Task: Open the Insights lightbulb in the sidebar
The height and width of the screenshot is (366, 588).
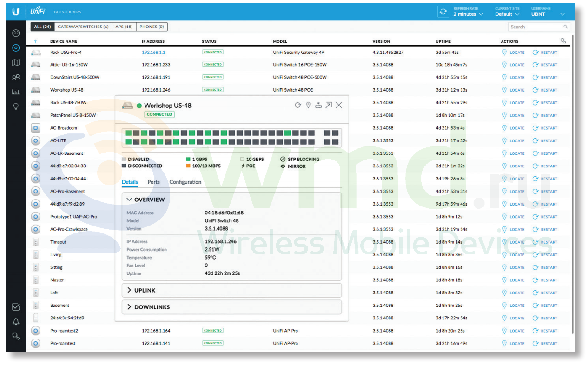Action: (16, 106)
